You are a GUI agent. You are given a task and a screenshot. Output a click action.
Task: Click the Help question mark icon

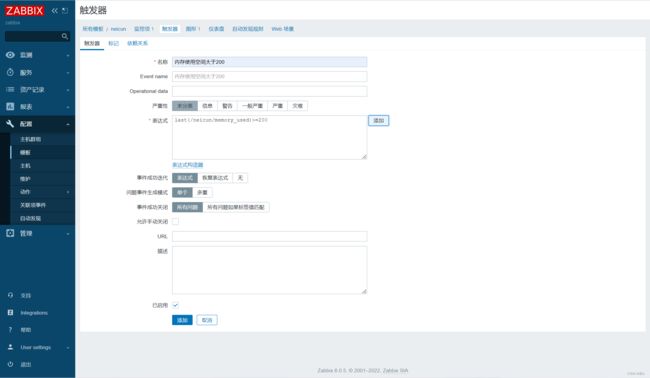(x=10, y=330)
